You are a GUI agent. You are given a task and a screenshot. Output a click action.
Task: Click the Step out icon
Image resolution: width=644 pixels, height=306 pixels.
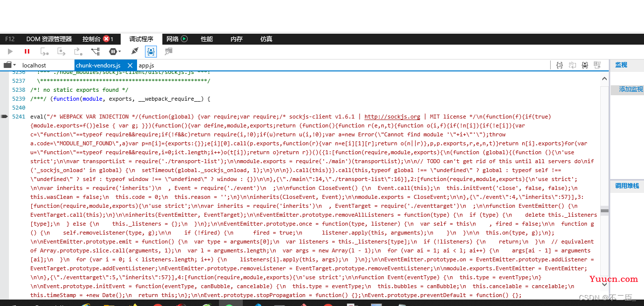point(78,51)
